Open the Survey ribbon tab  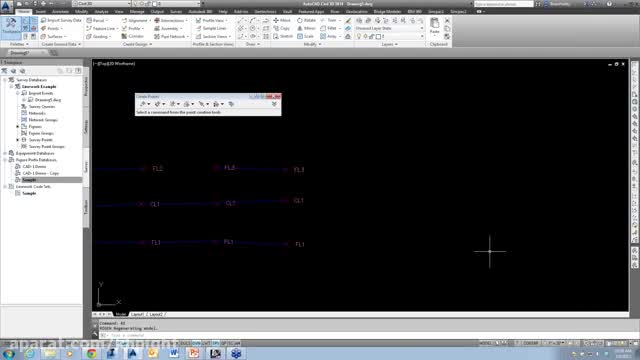[x=176, y=11]
